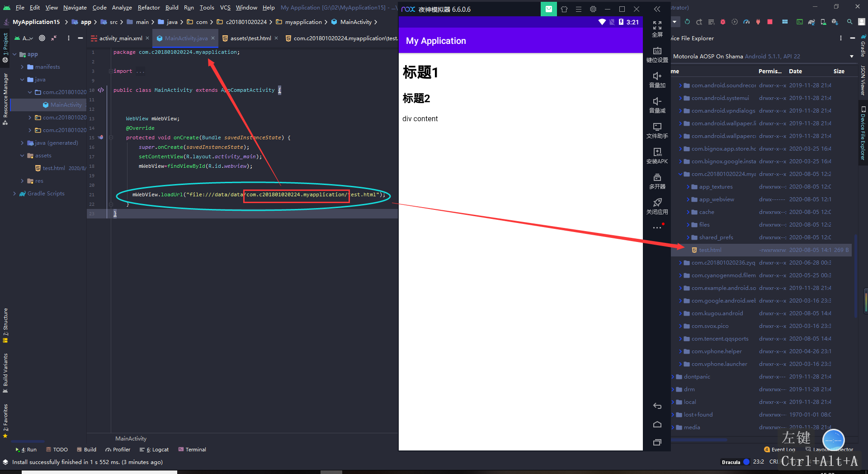This screenshot has width=868, height=474.
Task: Click Sync Project with Gradle Files icon
Action: (x=811, y=22)
